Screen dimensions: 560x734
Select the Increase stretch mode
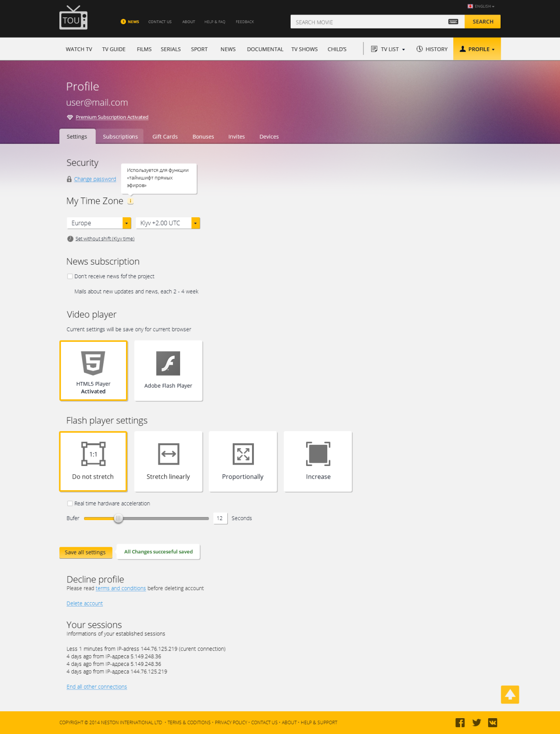tap(318, 461)
